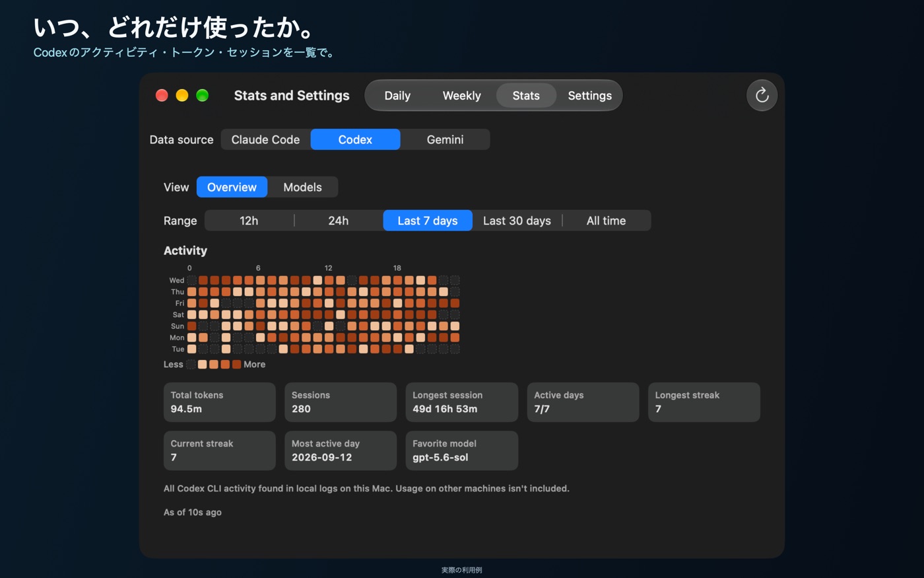The image size is (924, 578).
Task: Set range to All time
Action: (x=606, y=221)
